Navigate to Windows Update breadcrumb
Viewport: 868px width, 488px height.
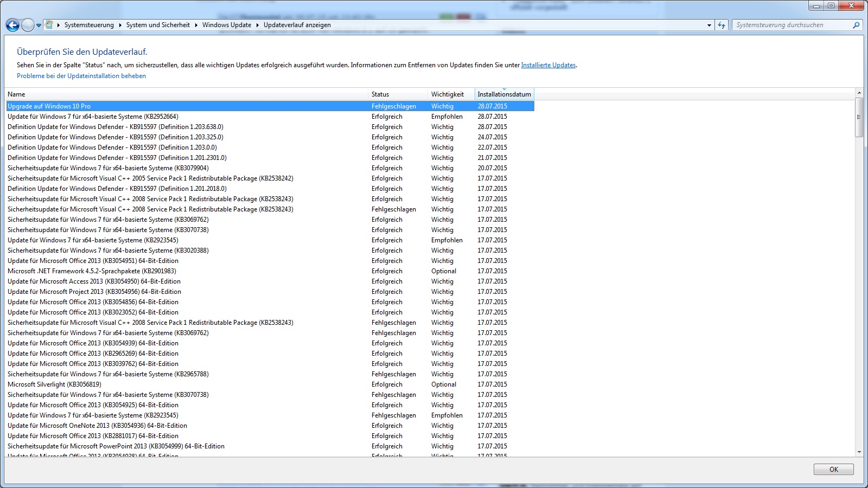(x=227, y=25)
